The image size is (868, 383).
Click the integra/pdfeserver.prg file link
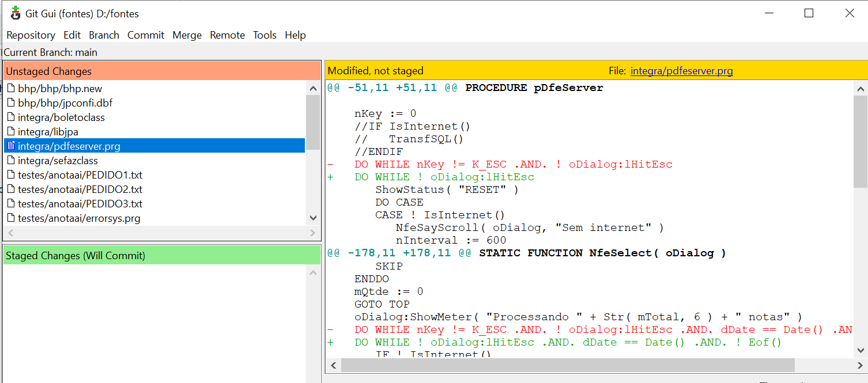tap(681, 71)
